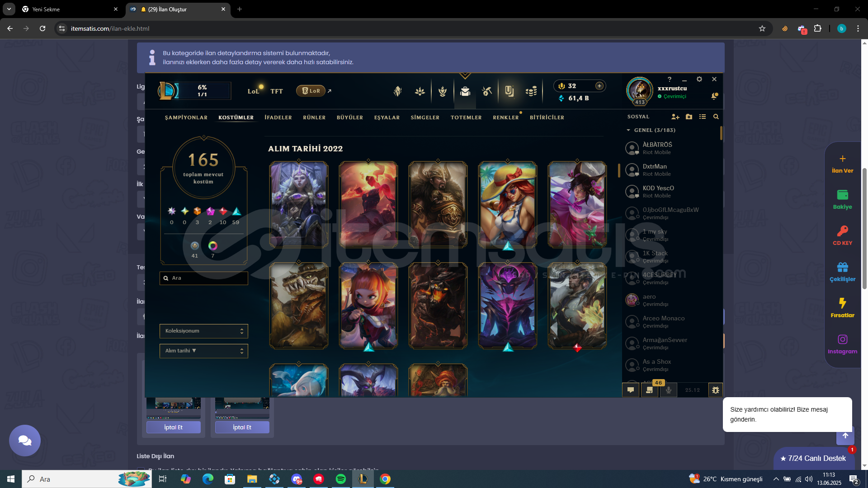This screenshot has width=868, height=488.
Task: Open the League client Loot tab icon
Action: 487,91
